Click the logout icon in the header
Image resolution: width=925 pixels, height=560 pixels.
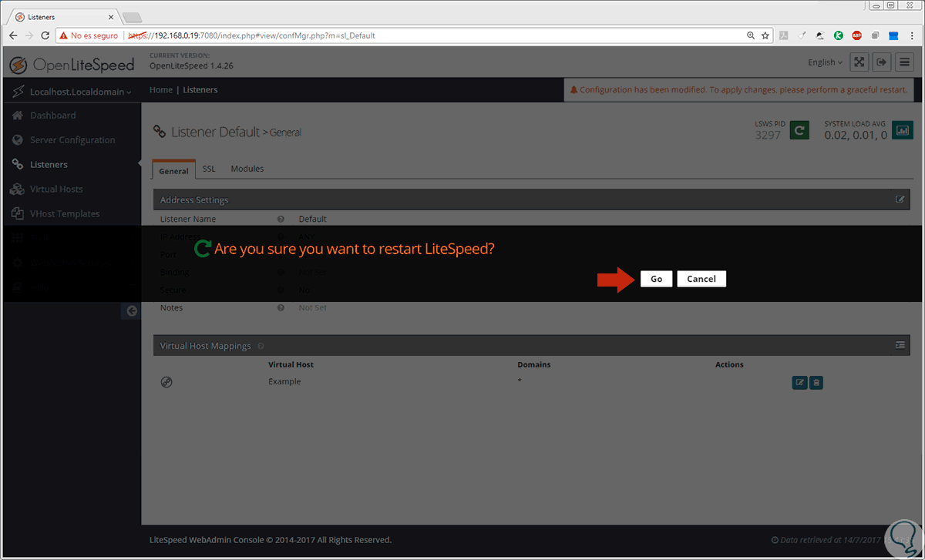[x=883, y=62]
